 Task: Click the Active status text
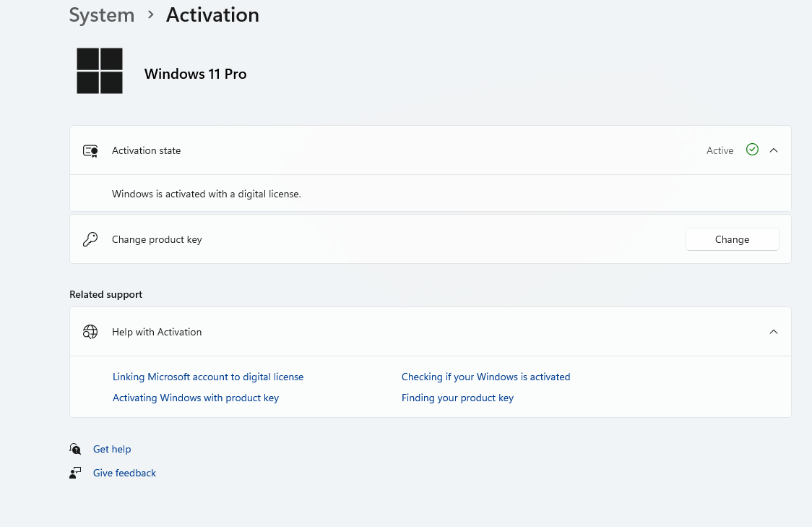[x=720, y=150]
